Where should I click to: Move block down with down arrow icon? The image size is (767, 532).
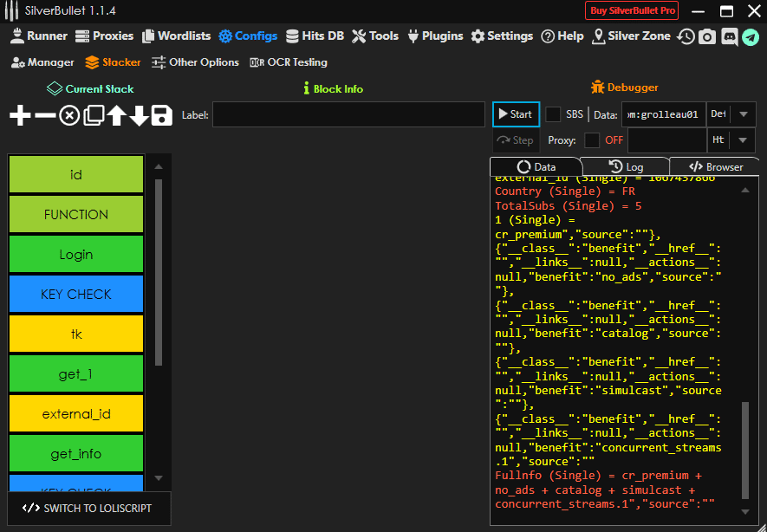tap(139, 115)
